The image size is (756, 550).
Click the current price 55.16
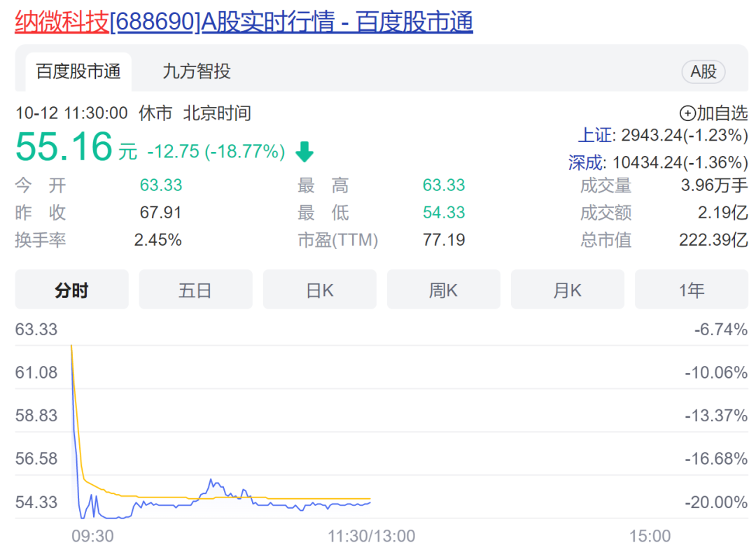coord(64,148)
